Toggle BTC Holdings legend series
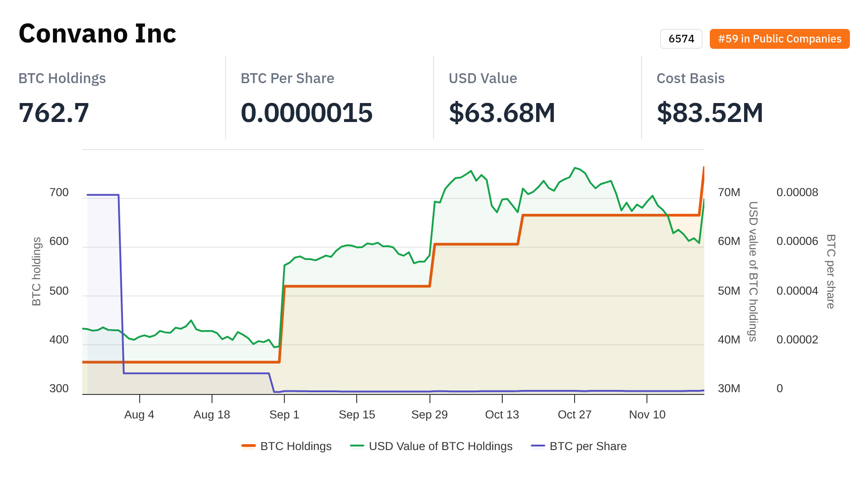The height and width of the screenshot is (488, 868). 296,446
